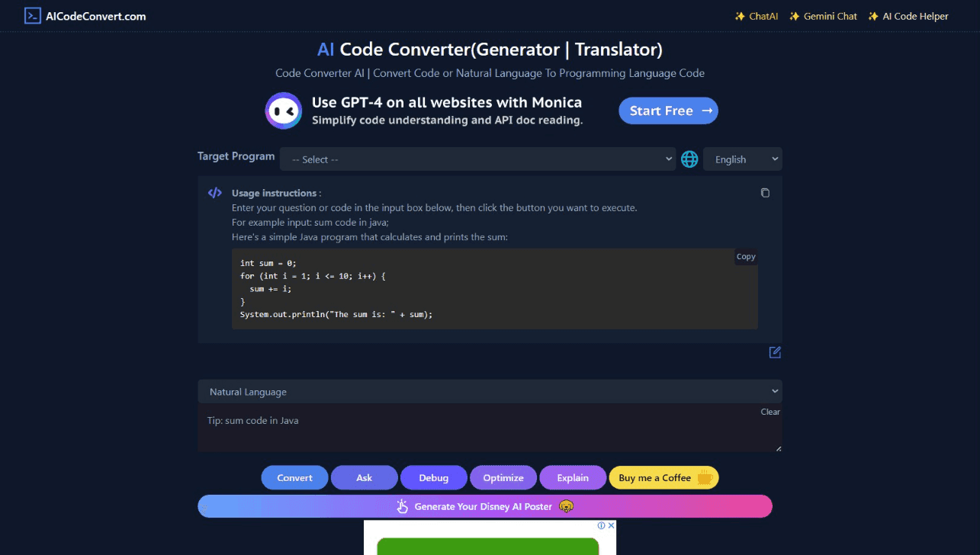Click the Copy button on the code block
Image resolution: width=980 pixels, height=555 pixels.
(746, 257)
